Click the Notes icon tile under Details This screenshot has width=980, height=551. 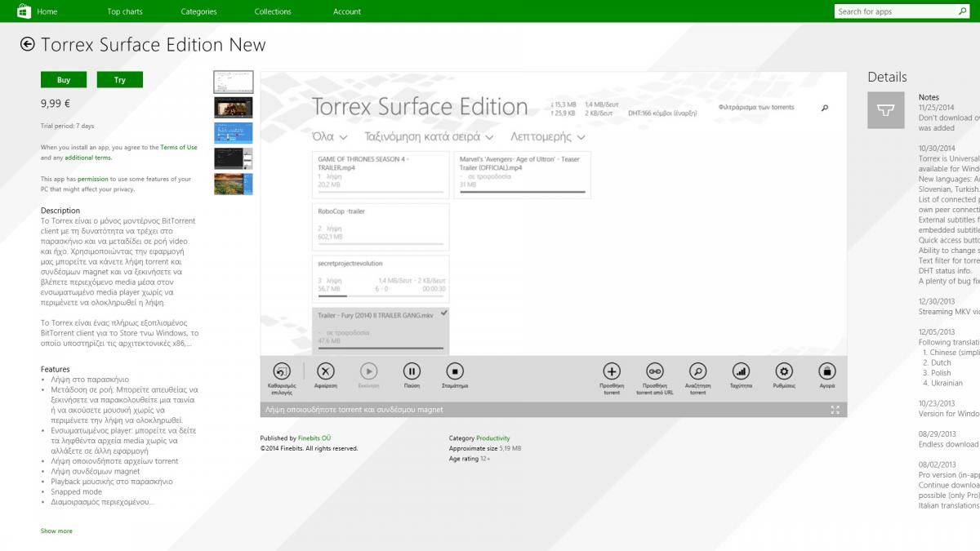coord(886,110)
